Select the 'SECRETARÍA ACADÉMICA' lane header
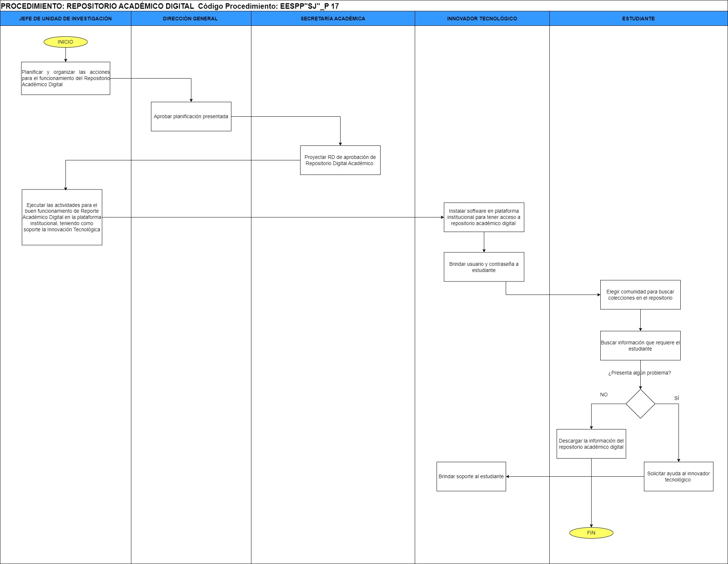The width and height of the screenshot is (728, 564). coord(333,19)
